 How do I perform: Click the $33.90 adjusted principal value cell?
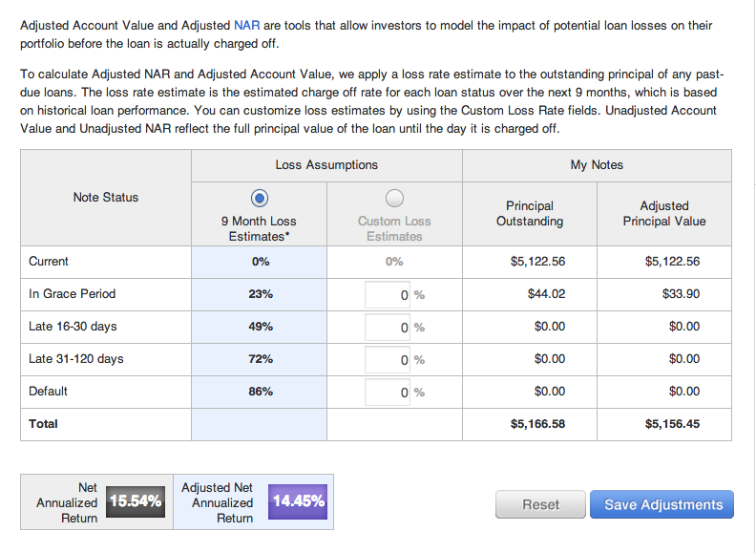point(681,294)
